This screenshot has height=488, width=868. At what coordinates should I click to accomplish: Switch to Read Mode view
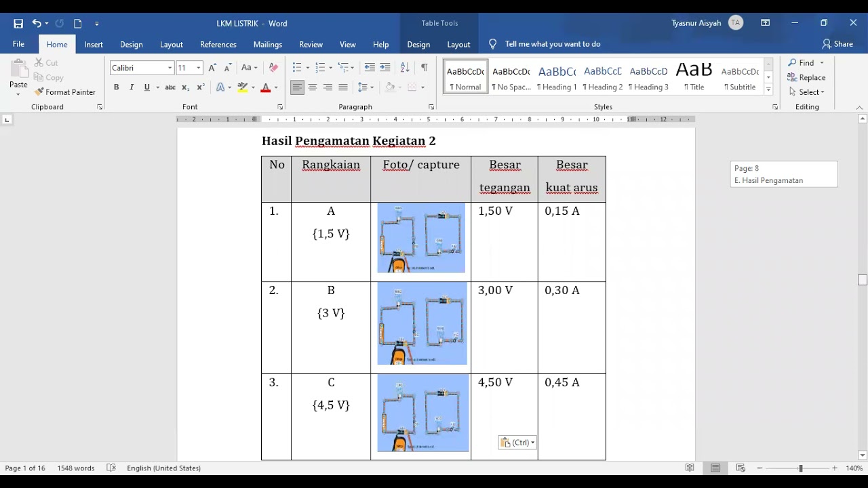690,468
